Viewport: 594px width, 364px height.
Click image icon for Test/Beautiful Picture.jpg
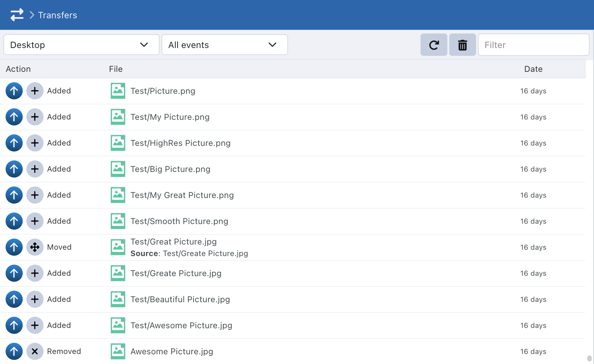click(118, 299)
